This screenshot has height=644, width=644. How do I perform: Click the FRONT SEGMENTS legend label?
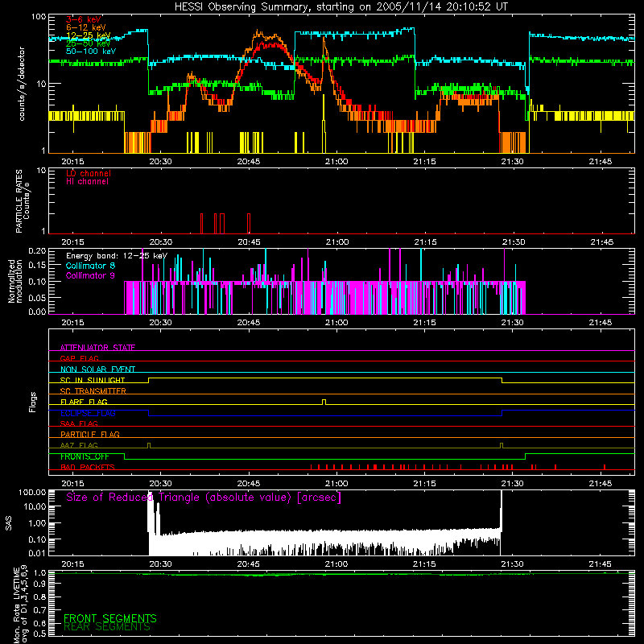pos(110,618)
